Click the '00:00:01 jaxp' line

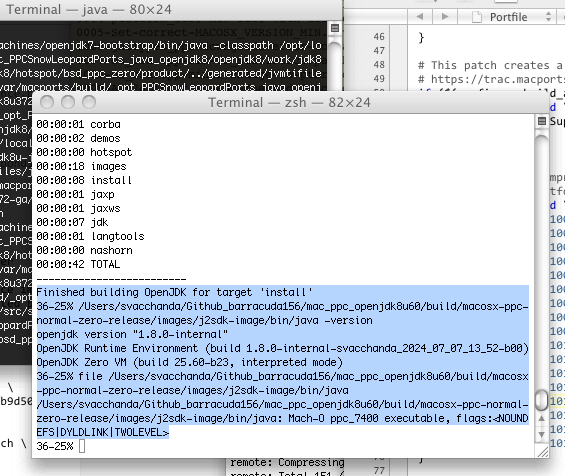pos(75,194)
